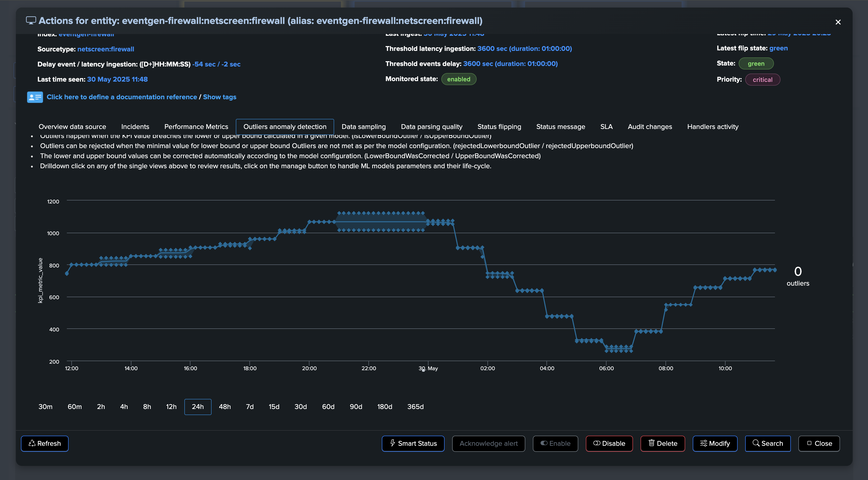The image size is (868, 480).
Task: Close the dialog with the top-right X
Action: coord(838,22)
